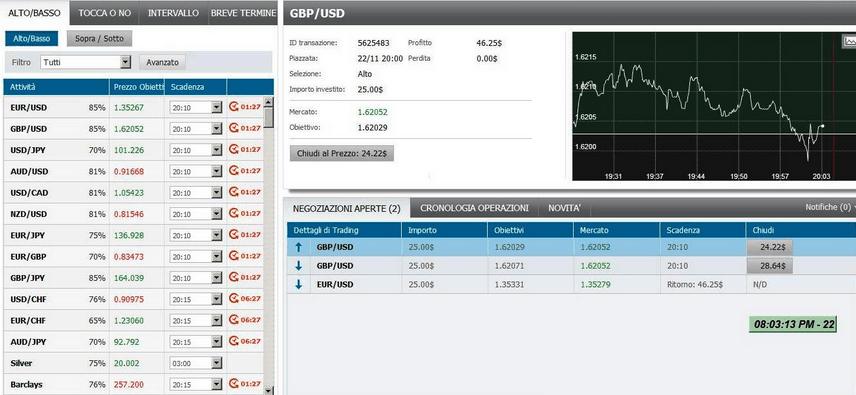Switch to the TOCCA O NO tab
The height and width of the screenshot is (395, 856).
pos(104,13)
